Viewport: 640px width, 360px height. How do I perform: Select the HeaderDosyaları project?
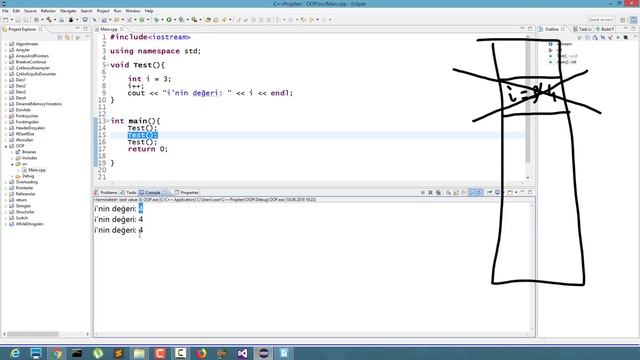[x=27, y=128]
